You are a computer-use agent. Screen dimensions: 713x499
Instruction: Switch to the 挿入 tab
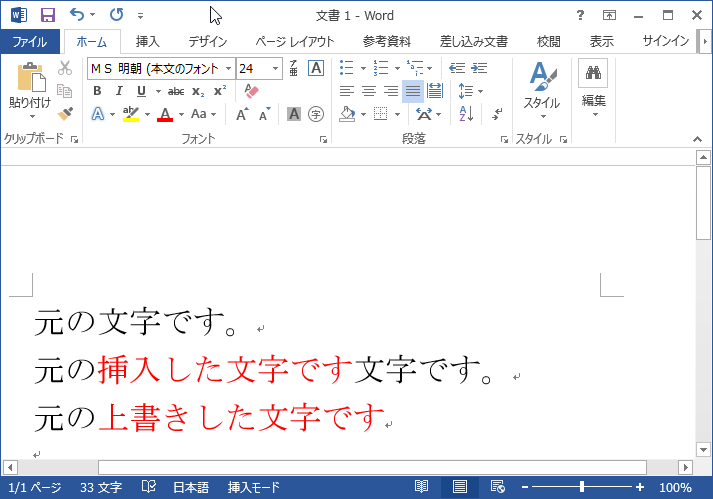pos(147,42)
